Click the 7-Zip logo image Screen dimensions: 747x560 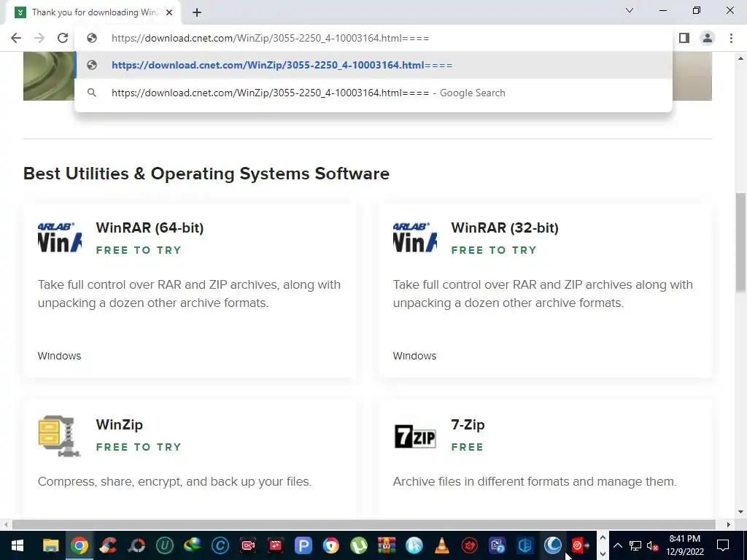click(x=415, y=436)
